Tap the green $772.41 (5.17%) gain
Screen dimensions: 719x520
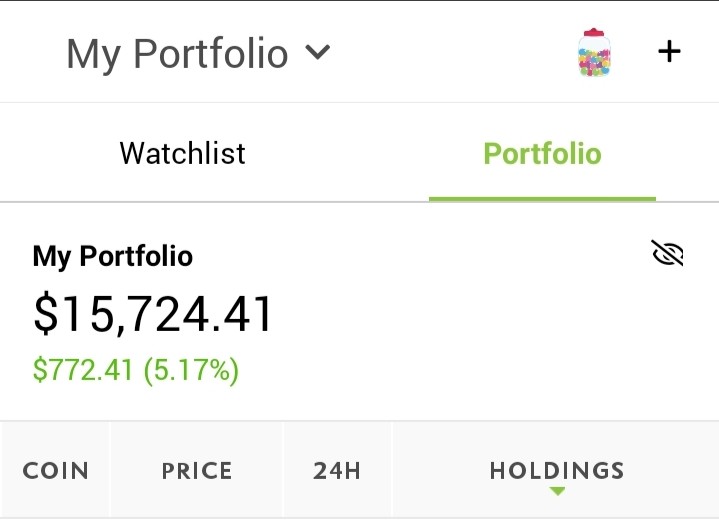(x=136, y=370)
